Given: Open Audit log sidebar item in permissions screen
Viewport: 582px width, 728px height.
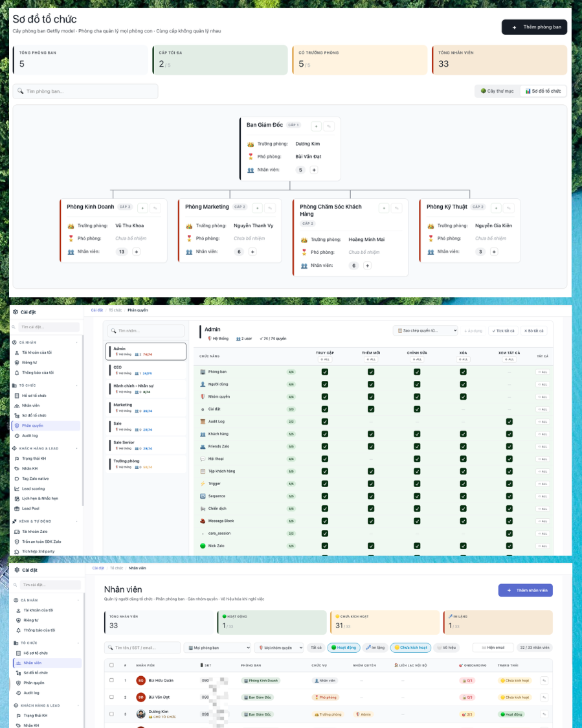Looking at the screenshot, I should [x=30, y=435].
